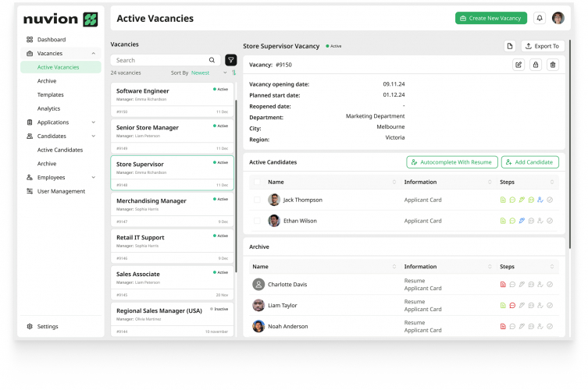
Task: Toggle the Candidates sidebar chevron
Action: click(94, 136)
